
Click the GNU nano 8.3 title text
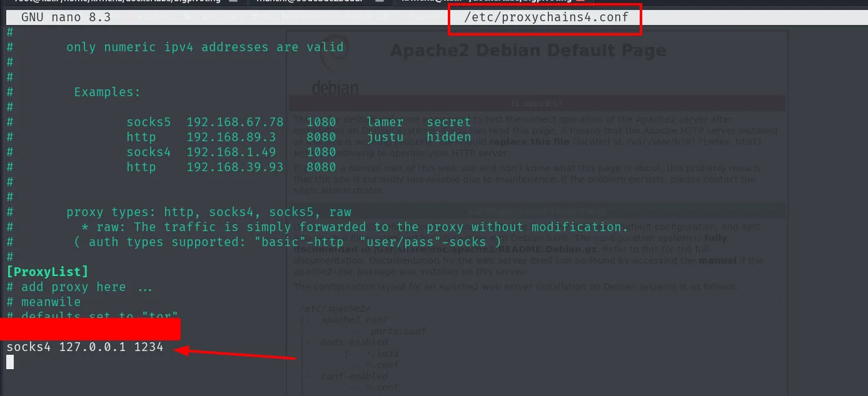66,17
